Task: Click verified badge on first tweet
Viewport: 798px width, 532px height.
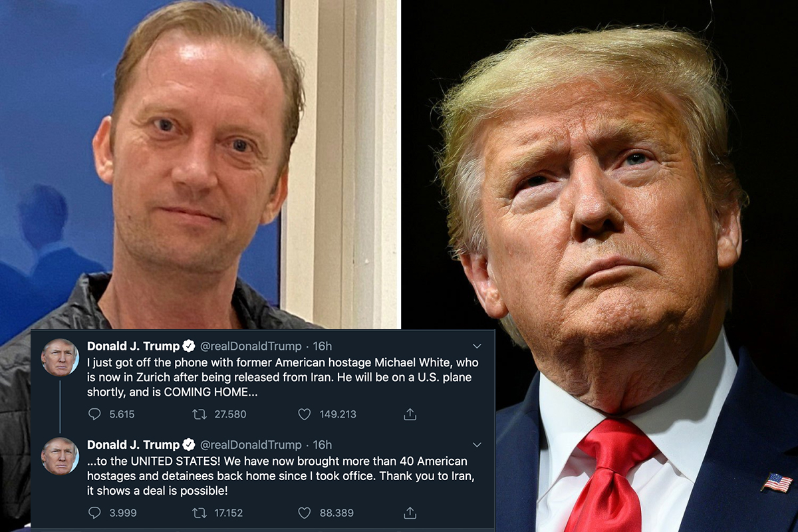Action: click(189, 346)
